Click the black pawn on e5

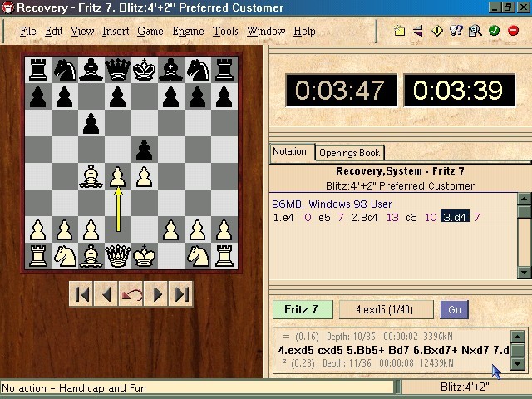click(144, 150)
